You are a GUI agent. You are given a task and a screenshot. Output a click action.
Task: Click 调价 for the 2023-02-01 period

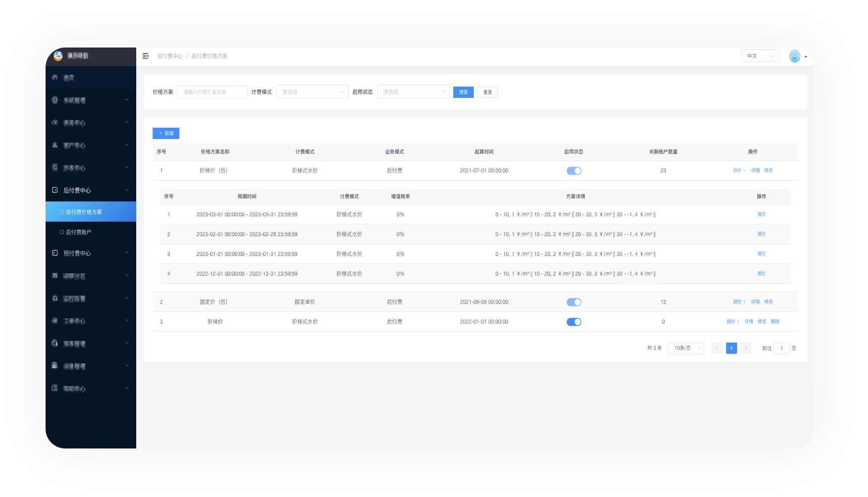tap(761, 234)
